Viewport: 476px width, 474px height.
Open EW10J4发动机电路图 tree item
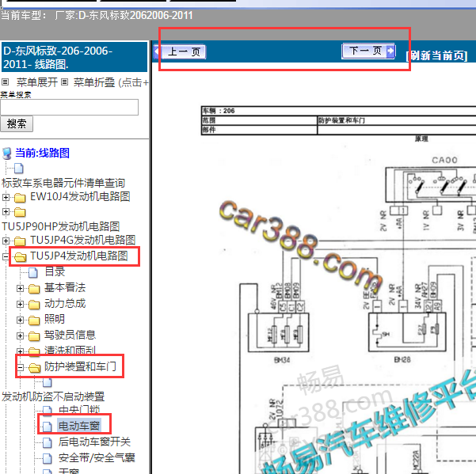click(x=80, y=196)
